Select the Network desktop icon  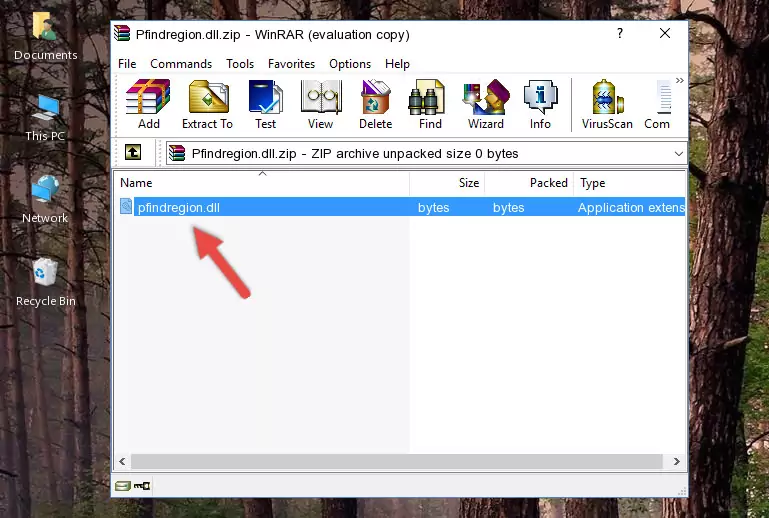45,200
